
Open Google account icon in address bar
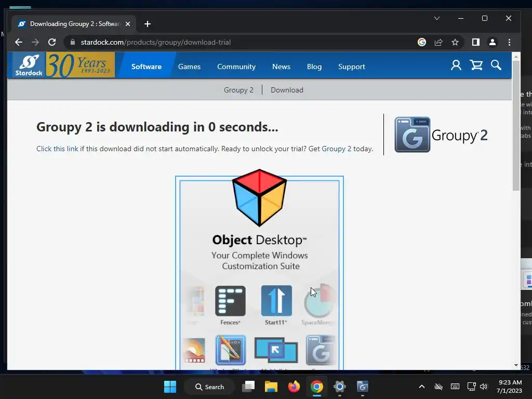pos(422,42)
